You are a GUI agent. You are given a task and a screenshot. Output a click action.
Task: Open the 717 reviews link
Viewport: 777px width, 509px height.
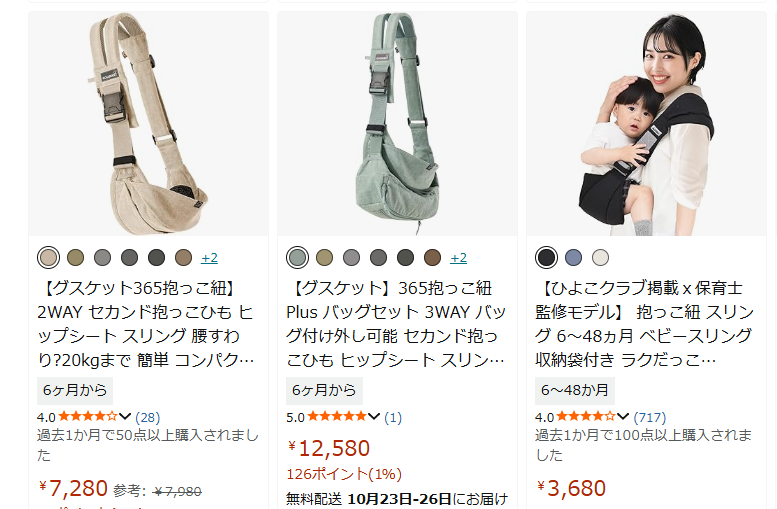click(650, 417)
